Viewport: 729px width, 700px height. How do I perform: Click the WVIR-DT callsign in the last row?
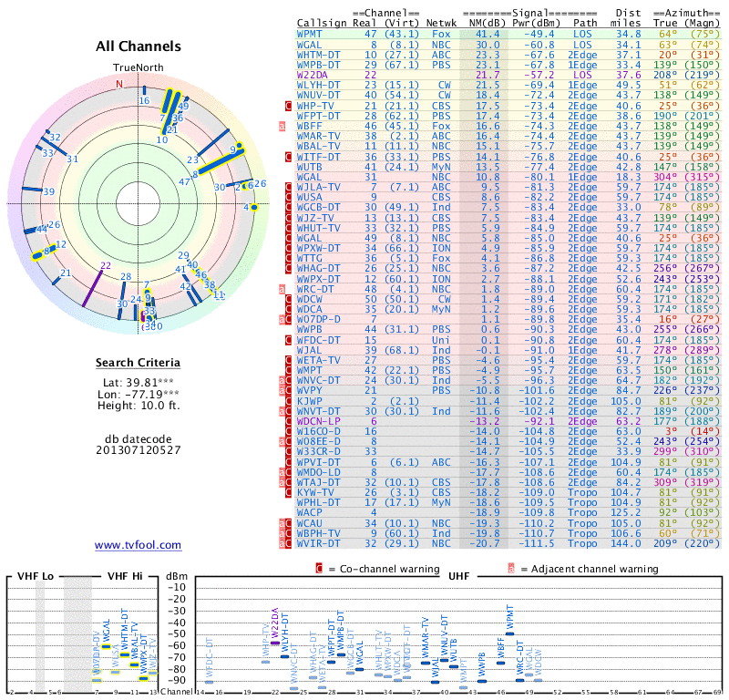[319, 542]
